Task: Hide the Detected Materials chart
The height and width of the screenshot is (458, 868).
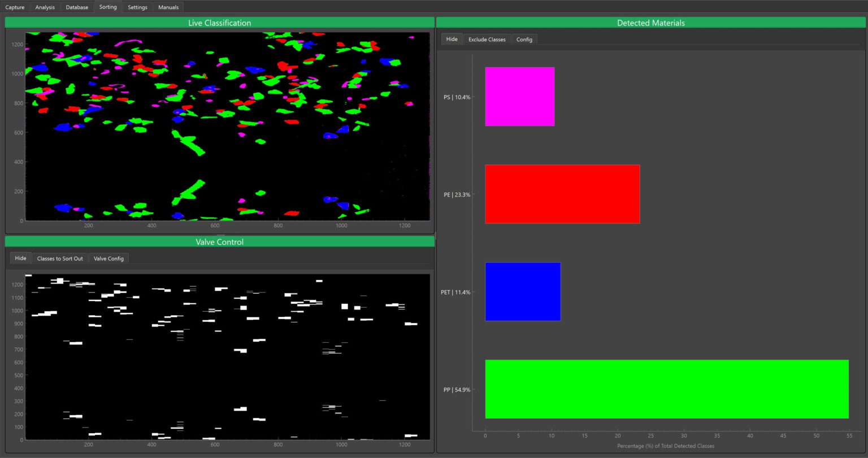Action: click(x=451, y=39)
